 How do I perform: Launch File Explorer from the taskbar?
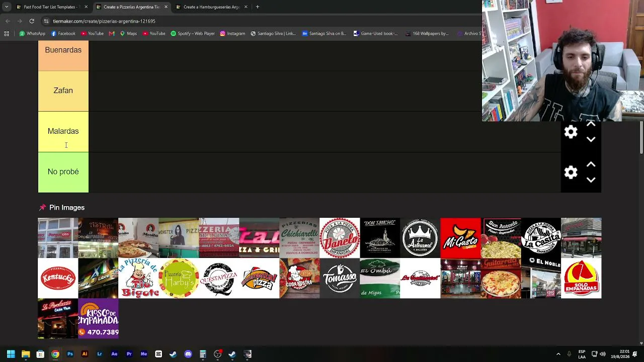26,354
